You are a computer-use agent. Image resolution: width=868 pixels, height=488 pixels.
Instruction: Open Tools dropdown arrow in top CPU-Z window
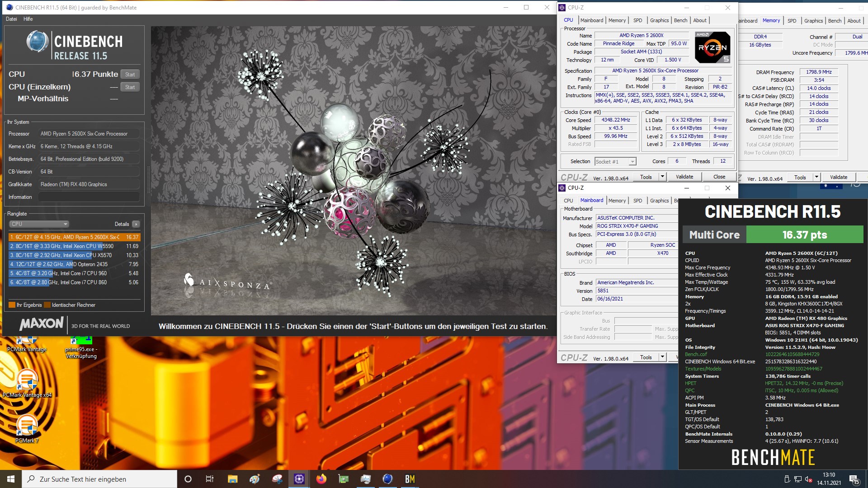[663, 177]
